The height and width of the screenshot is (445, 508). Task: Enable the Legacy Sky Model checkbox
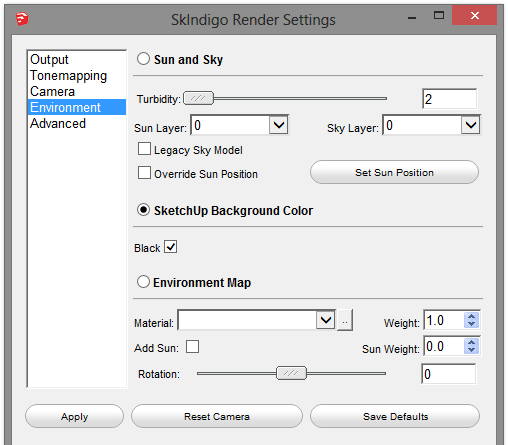tap(144, 149)
